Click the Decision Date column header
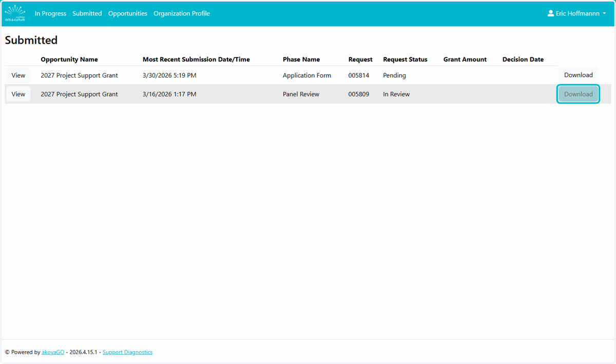This screenshot has height=364, width=616. pyautogui.click(x=523, y=60)
